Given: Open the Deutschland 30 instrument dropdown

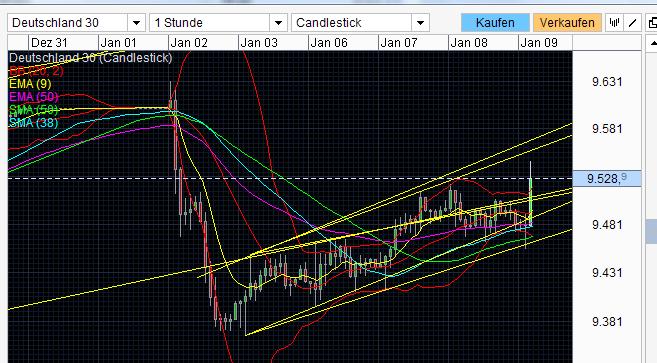Looking at the screenshot, I should click(76, 23).
